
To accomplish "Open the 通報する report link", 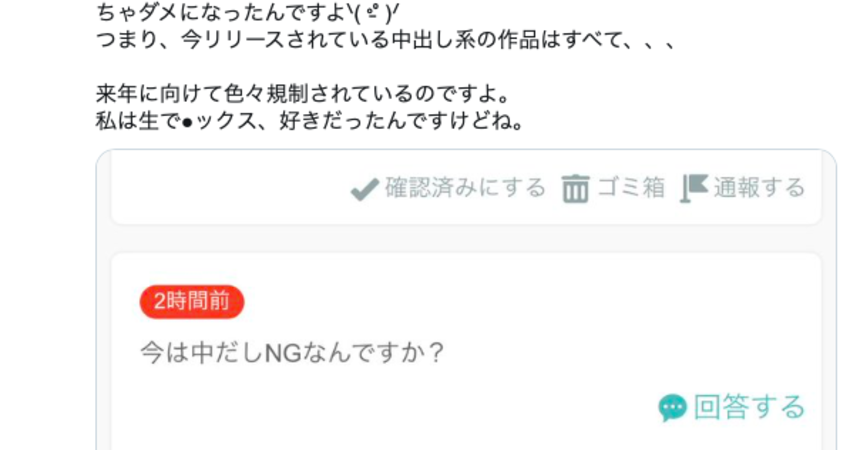I will pos(759,188).
